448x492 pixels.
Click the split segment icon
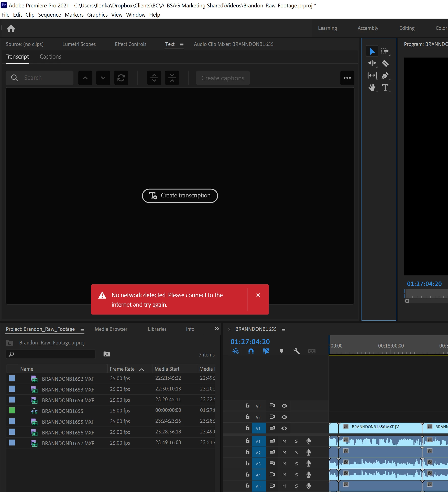154,78
